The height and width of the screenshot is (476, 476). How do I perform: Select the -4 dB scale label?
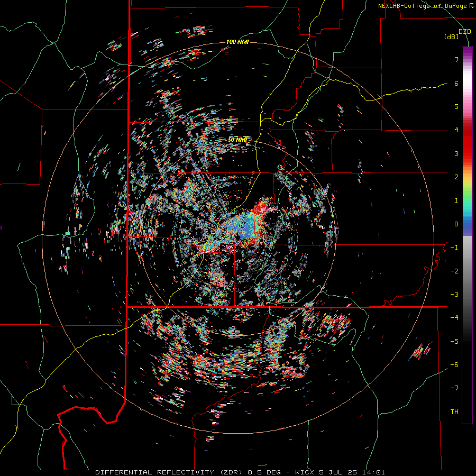[x=454, y=318]
